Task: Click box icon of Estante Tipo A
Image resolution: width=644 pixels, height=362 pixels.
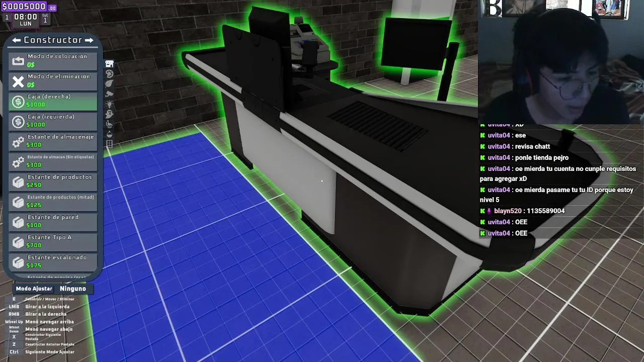Action: click(x=18, y=242)
